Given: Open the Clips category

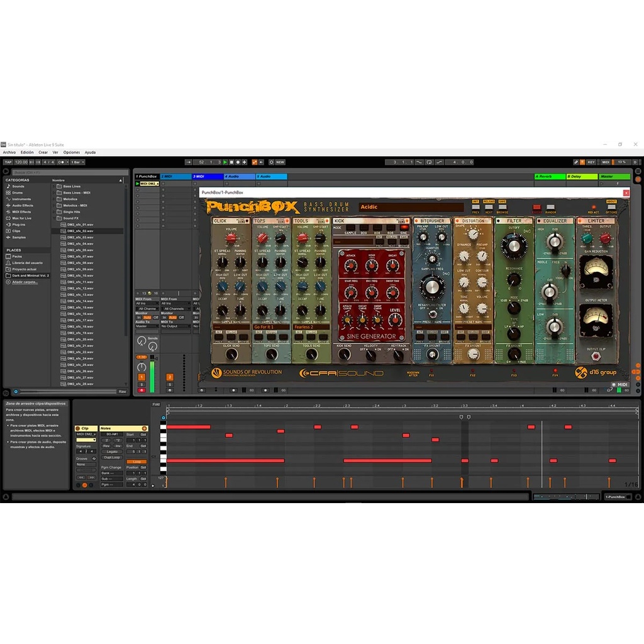Looking at the screenshot, I should [x=16, y=231].
